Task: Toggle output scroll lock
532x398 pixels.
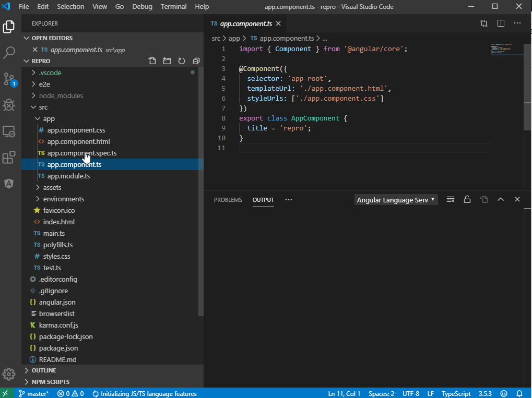Action: pos(467,199)
